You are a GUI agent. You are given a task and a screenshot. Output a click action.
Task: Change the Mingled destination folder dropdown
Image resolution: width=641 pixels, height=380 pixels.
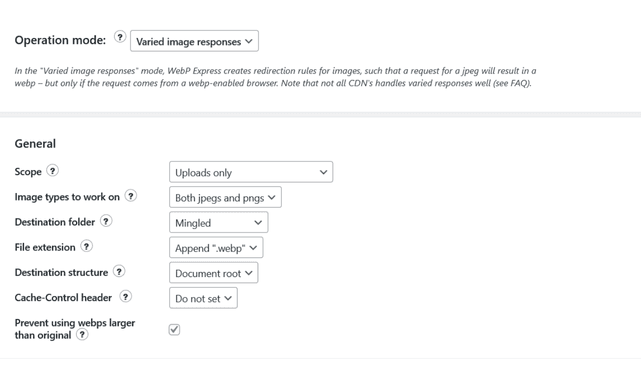click(219, 223)
